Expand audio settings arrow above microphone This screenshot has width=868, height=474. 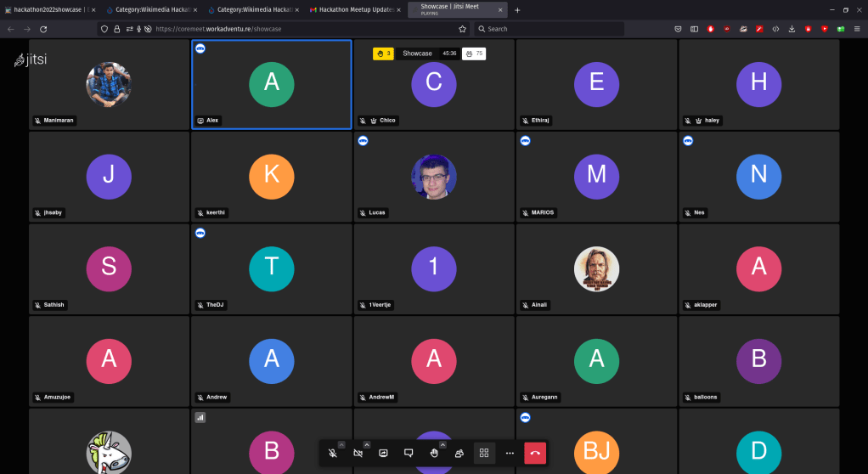[341, 444]
